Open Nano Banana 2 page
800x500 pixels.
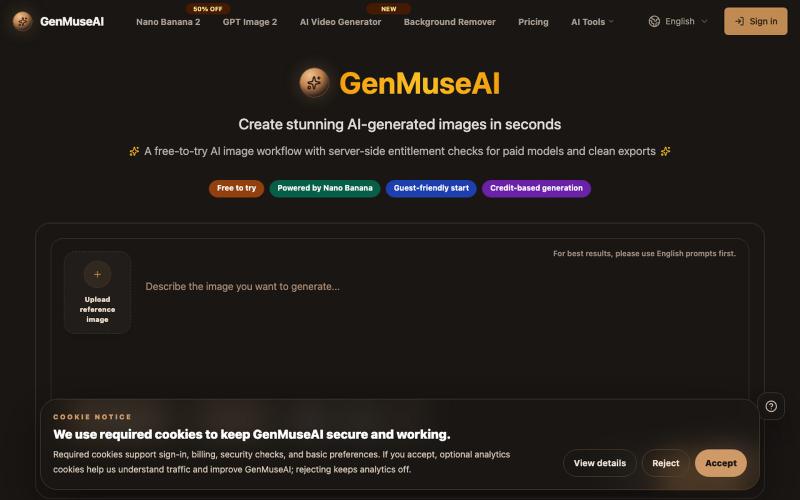(168, 22)
